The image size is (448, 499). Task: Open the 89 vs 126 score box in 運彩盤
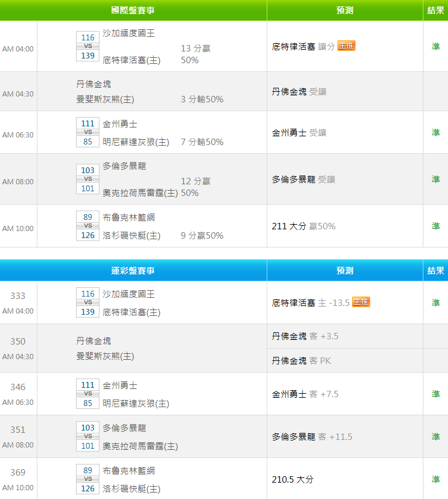pos(88,479)
